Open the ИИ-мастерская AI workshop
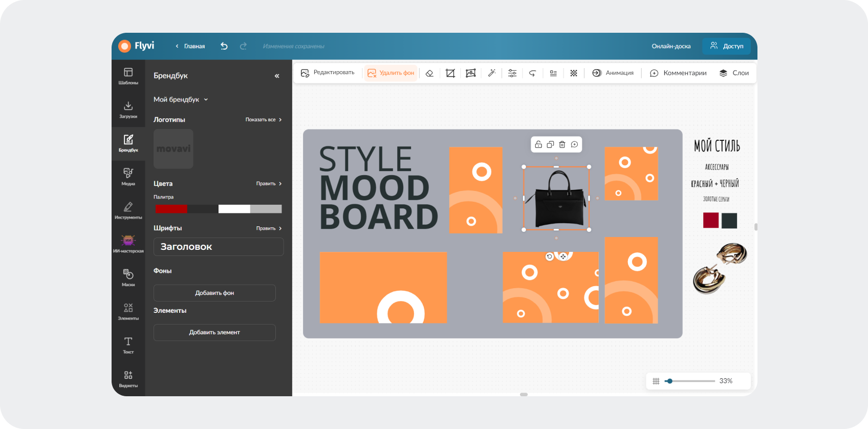 pyautogui.click(x=128, y=244)
